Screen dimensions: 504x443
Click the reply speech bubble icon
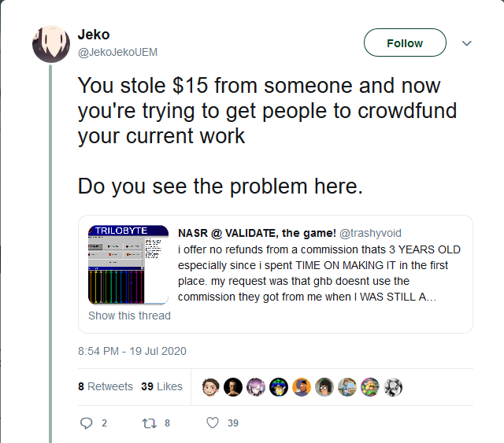[86, 423]
